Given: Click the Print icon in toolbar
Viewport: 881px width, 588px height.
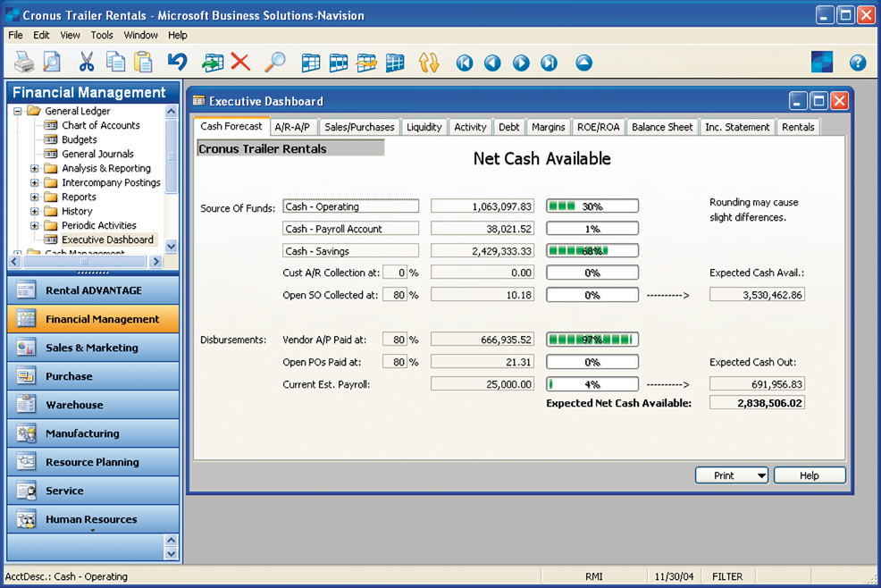Looking at the screenshot, I should click(24, 63).
